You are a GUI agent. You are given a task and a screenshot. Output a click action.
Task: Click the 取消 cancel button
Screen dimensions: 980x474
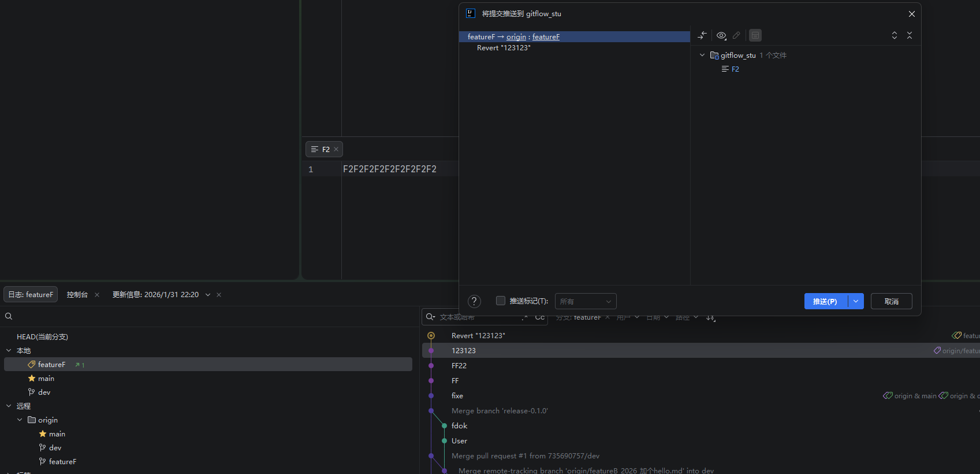point(891,301)
